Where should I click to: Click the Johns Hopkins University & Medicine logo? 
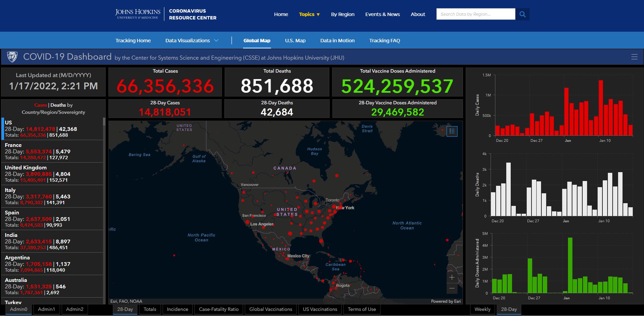tap(138, 14)
